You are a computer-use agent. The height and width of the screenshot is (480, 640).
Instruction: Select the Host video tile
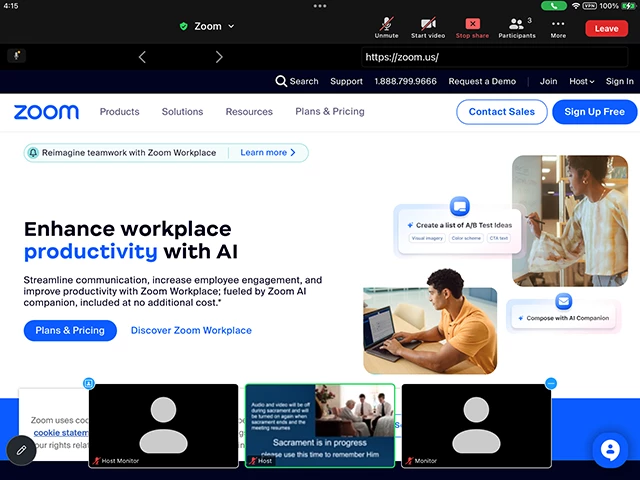(320, 425)
